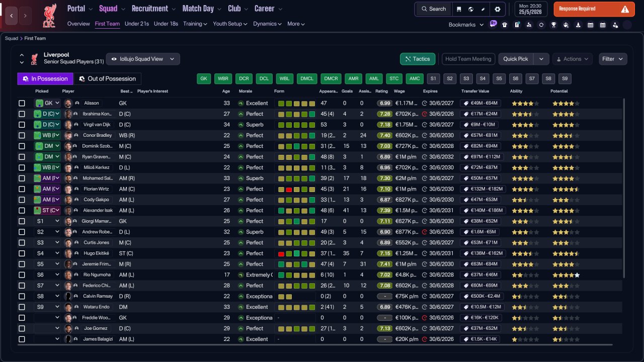This screenshot has height=362, width=644.
Task: Switch to the Out of Possession tab
Action: pyautogui.click(x=108, y=79)
